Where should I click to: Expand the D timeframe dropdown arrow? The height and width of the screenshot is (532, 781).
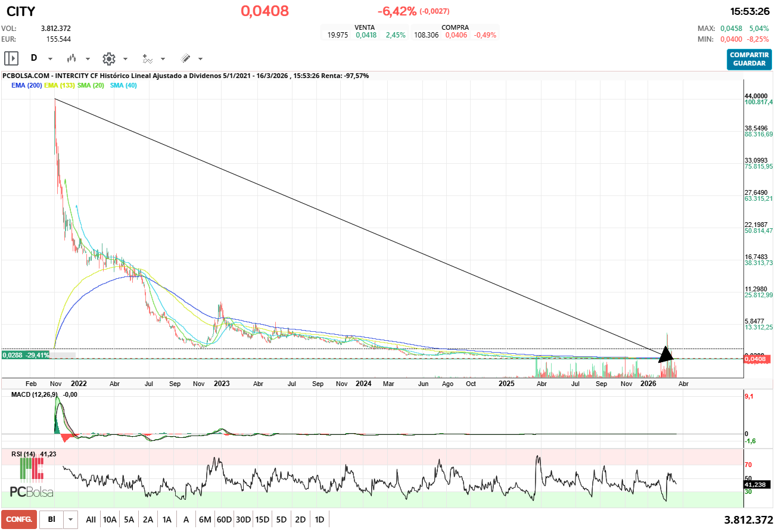click(50, 59)
